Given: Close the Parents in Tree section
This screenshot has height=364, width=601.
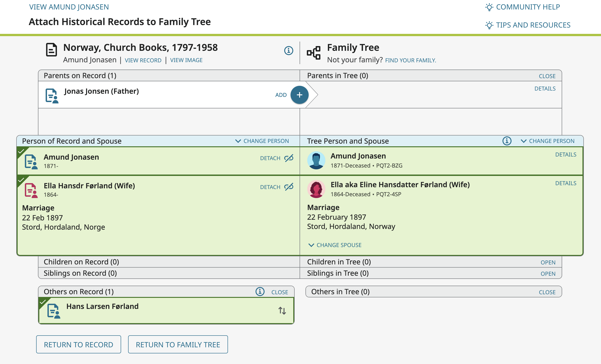Looking at the screenshot, I should (547, 76).
